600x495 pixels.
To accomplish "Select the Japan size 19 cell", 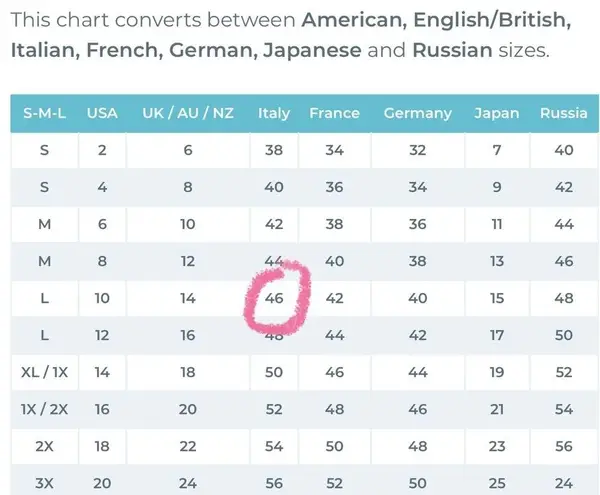I will point(497,372).
